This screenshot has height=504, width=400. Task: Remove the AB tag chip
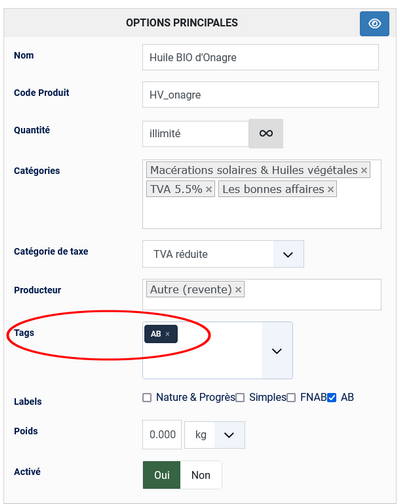[168, 334]
